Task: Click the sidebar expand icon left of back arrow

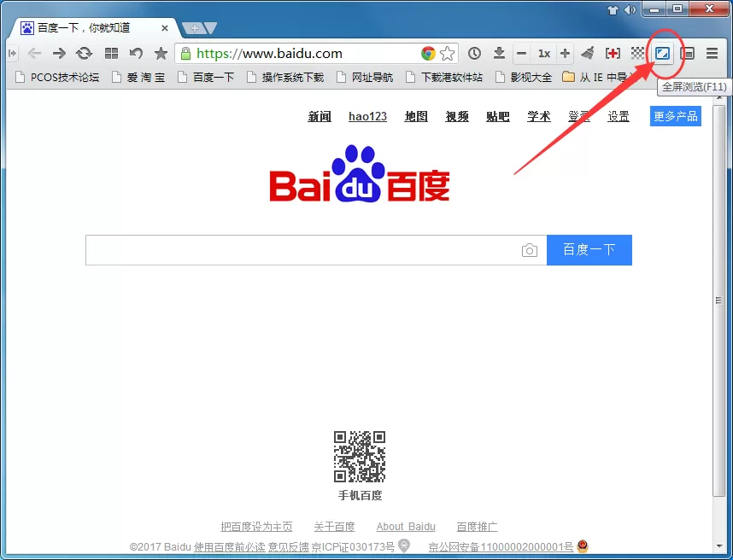Action: (x=12, y=53)
